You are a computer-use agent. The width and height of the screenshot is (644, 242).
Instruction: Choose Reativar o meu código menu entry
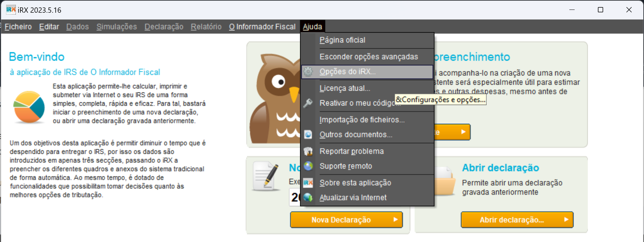click(x=367, y=103)
